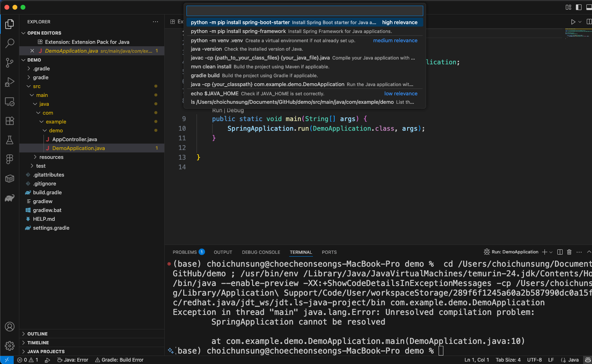Click the Run Java play icon above editor
This screenshot has width=592, height=364.
pyautogui.click(x=573, y=22)
